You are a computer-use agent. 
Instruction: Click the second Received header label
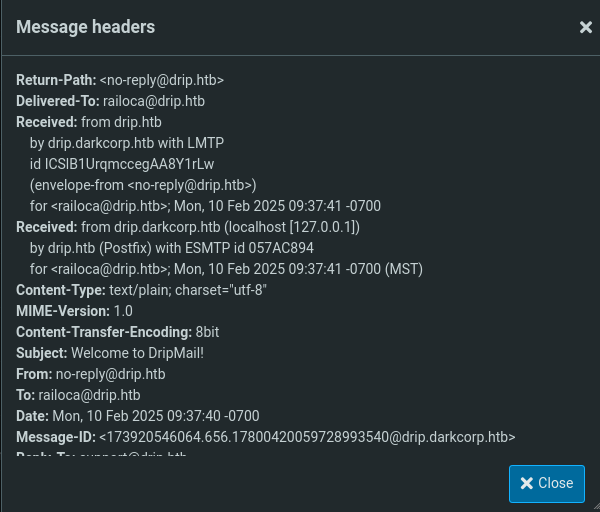[46, 227]
